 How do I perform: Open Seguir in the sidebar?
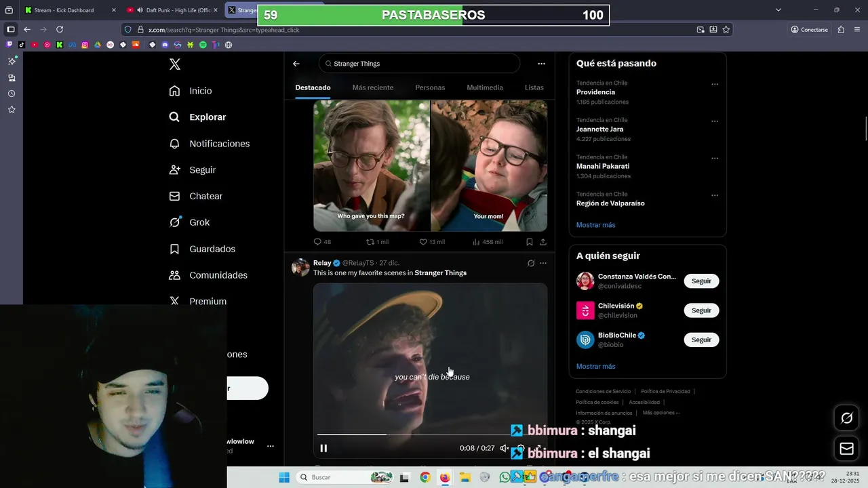(193, 170)
